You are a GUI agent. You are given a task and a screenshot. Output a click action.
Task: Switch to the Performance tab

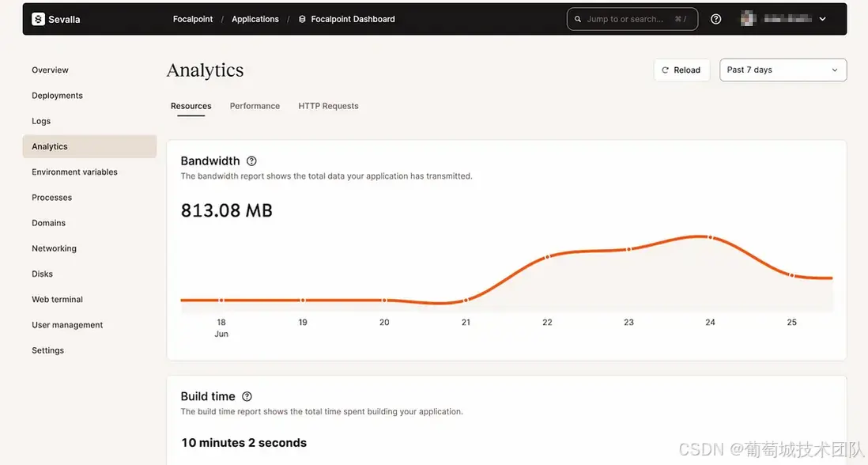255,106
